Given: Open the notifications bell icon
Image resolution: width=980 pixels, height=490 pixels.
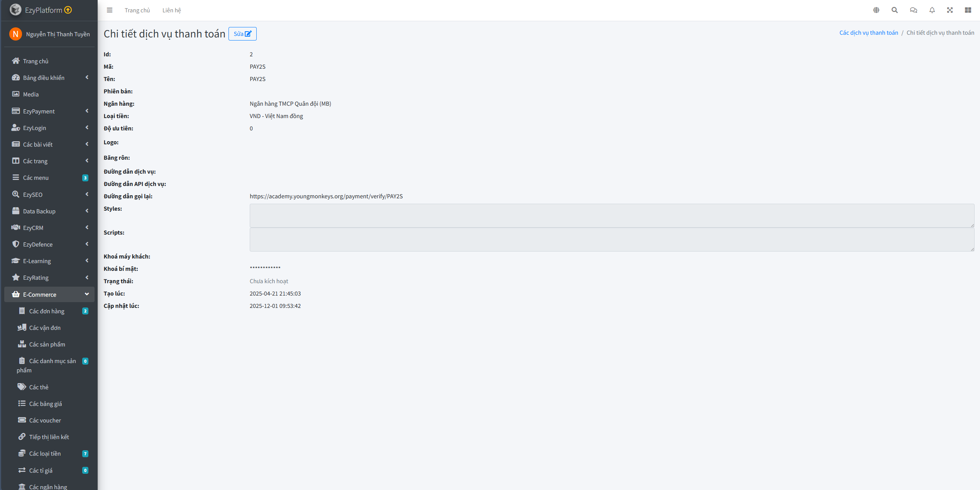Looking at the screenshot, I should tap(932, 10).
